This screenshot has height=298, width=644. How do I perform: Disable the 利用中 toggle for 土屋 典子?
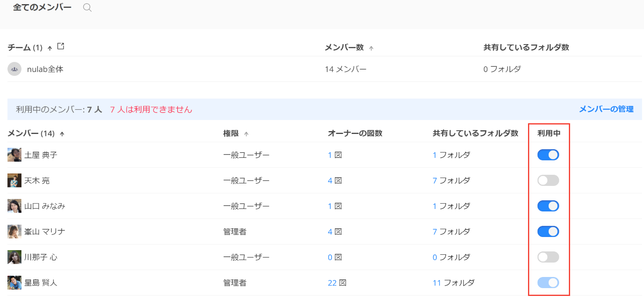pos(548,155)
